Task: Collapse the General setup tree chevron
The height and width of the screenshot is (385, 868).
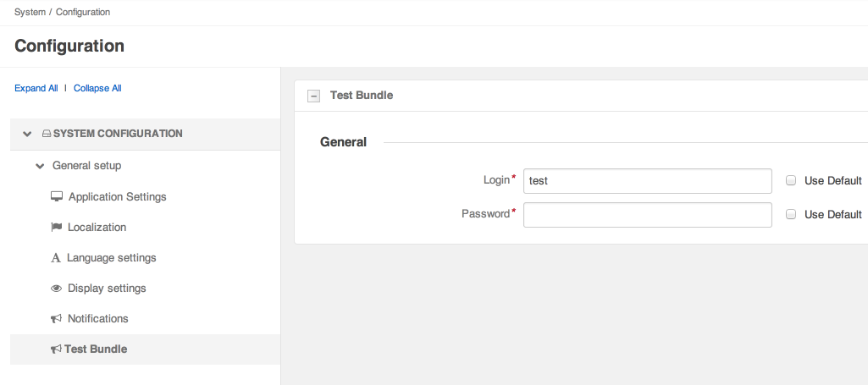Action: 40,166
